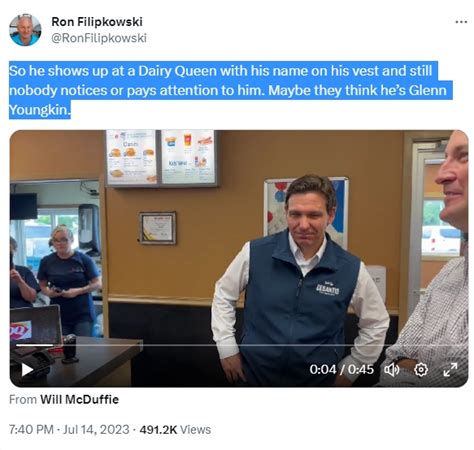Open video settings gear
The height and width of the screenshot is (450, 474).
coord(421,369)
